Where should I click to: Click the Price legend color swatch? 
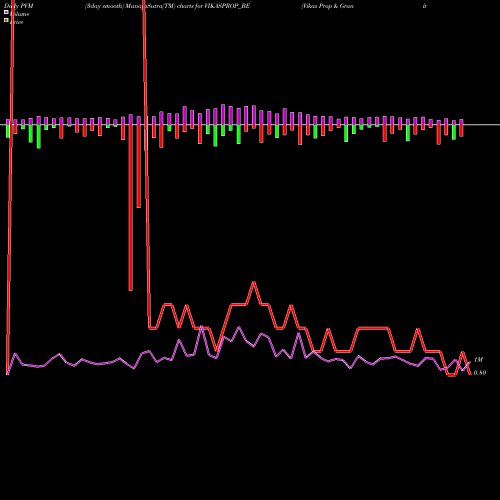point(6,20)
